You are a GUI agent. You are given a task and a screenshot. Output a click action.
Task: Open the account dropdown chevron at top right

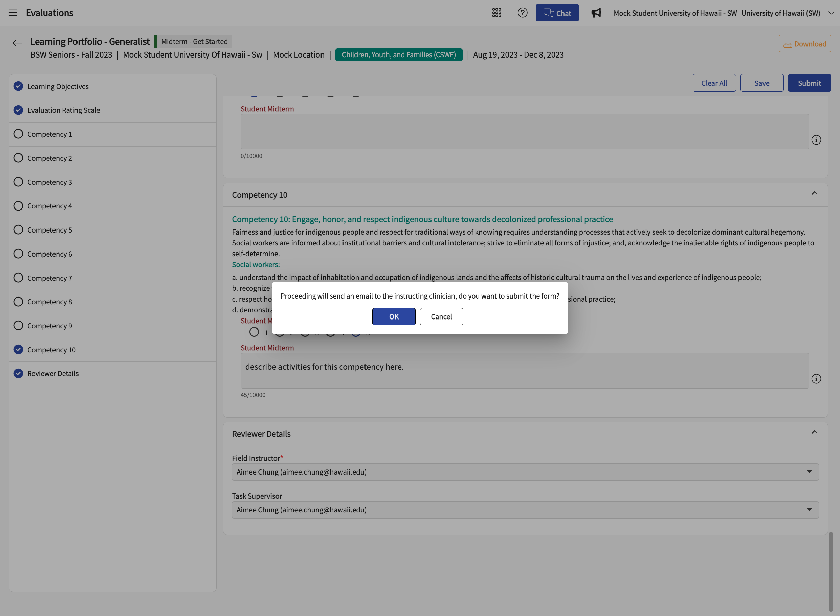tap(831, 13)
